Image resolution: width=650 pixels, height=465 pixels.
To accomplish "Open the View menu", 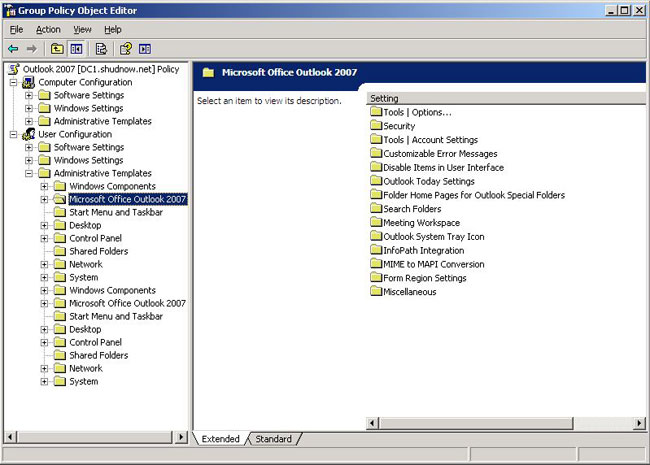I will click(82, 30).
